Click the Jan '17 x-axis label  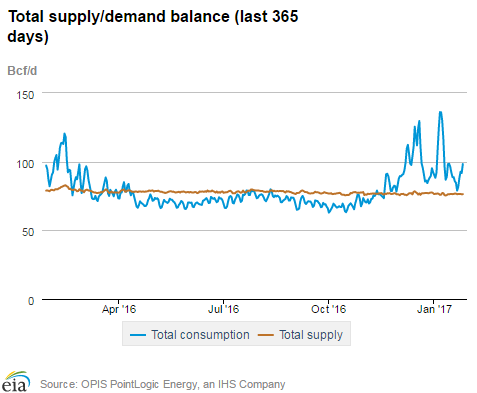pos(434,309)
